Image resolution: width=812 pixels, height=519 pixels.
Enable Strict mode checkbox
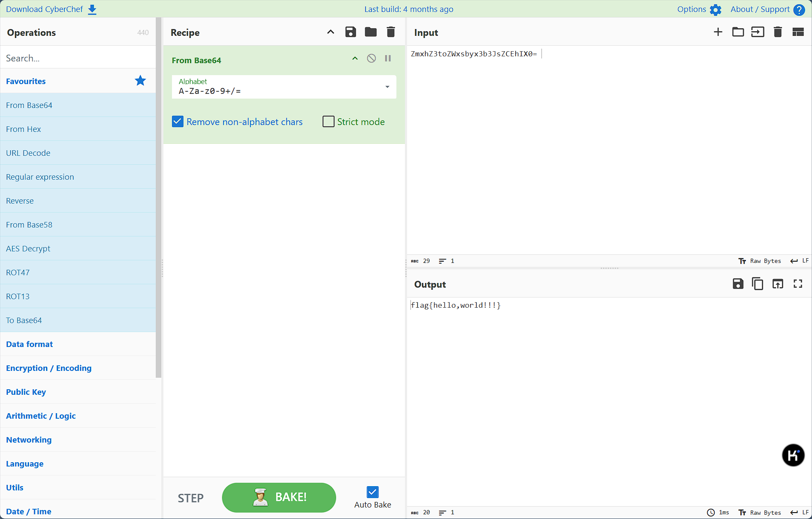[329, 122]
